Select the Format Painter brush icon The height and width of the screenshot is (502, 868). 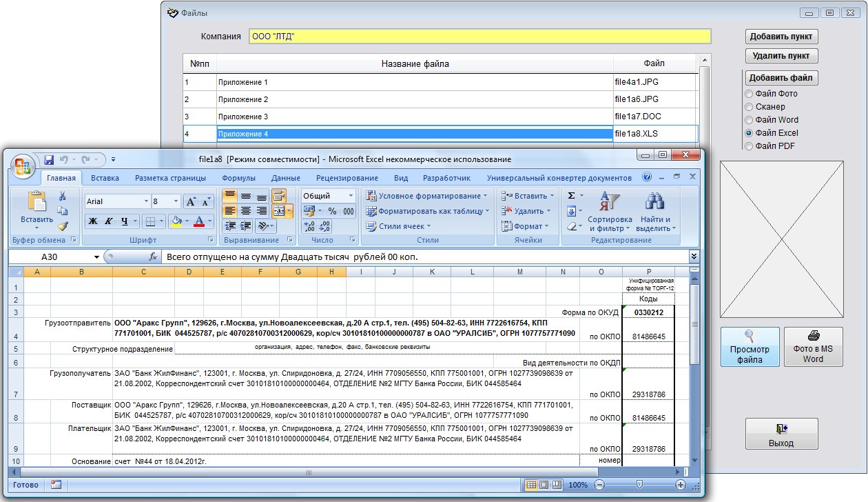click(x=63, y=225)
